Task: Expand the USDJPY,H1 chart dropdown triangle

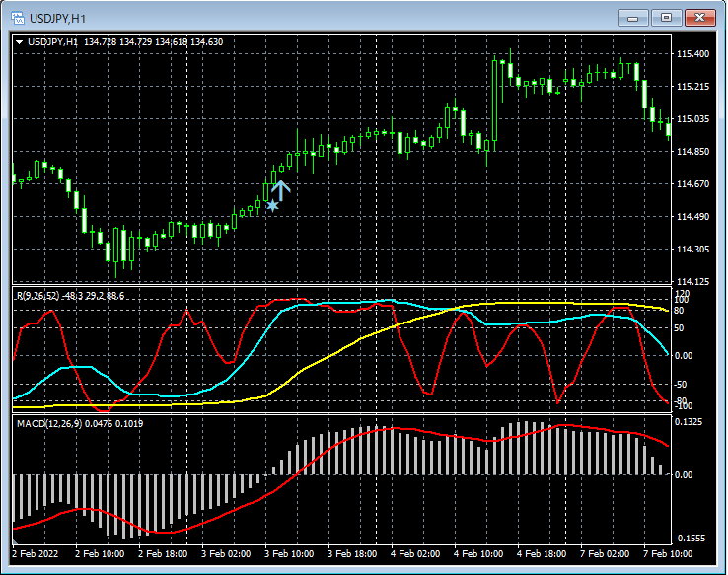Action: pos(19,42)
